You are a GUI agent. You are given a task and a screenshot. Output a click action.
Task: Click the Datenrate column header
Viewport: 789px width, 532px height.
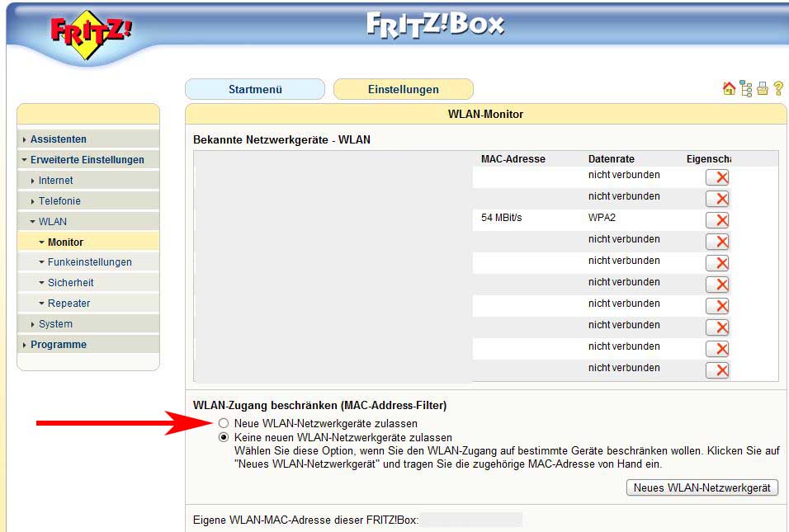coord(611,159)
